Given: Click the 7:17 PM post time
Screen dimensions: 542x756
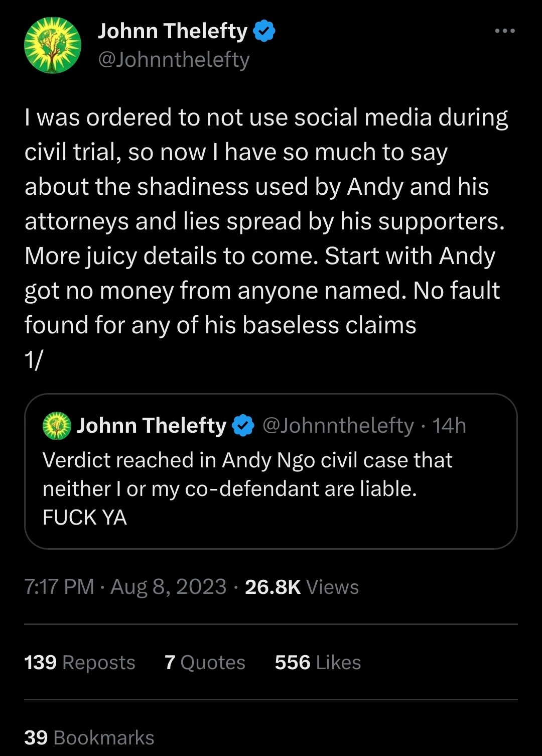Looking at the screenshot, I should (59, 587).
